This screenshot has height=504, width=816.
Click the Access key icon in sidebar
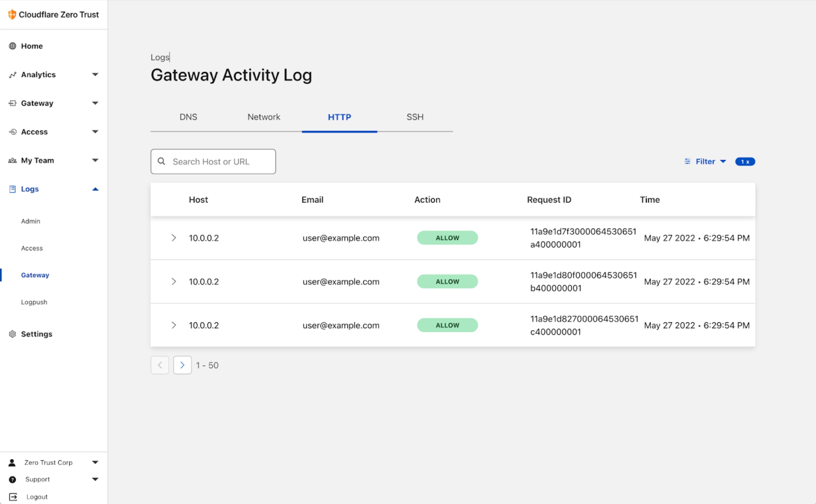click(x=12, y=132)
